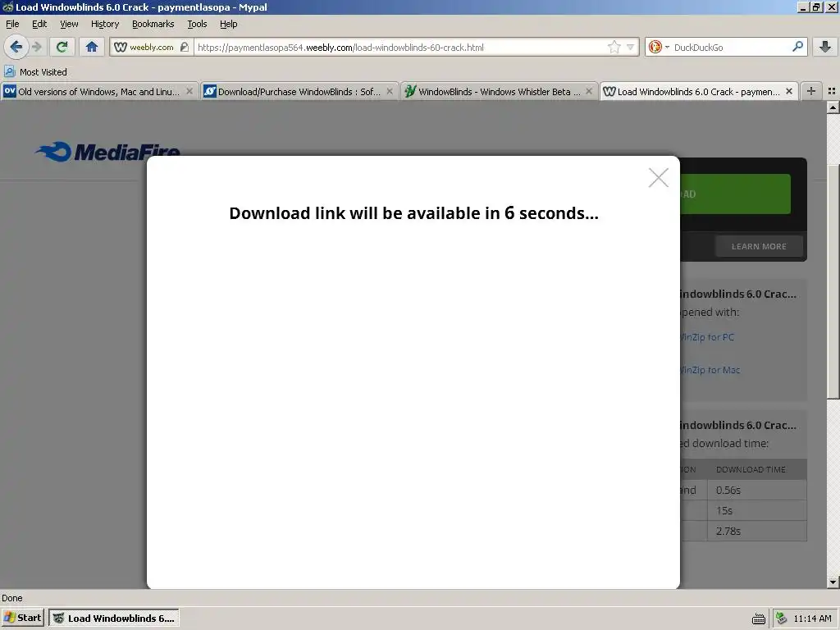The image size is (840, 630).
Task: Bookmark this page with the star icon
Action: 614,47
